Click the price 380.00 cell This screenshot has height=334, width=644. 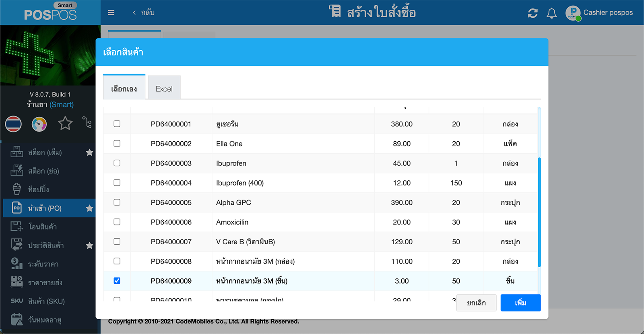tap(402, 124)
